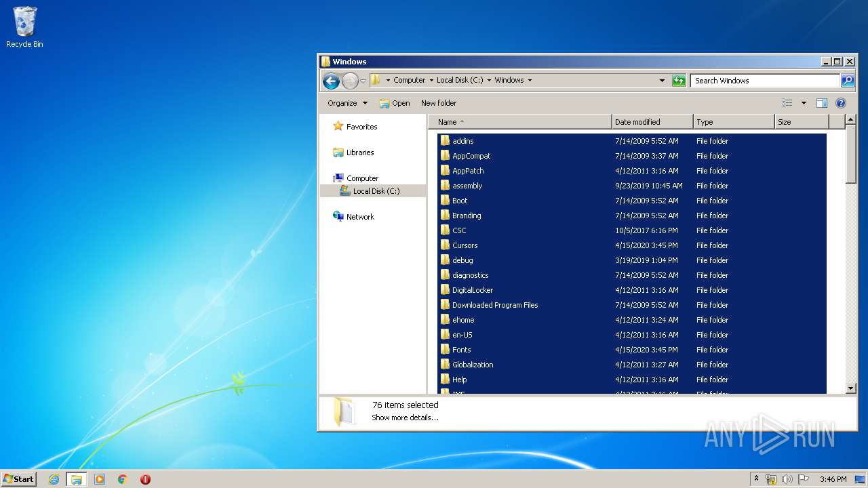Click the Boot folder icon
868x488 pixels.
tap(445, 201)
